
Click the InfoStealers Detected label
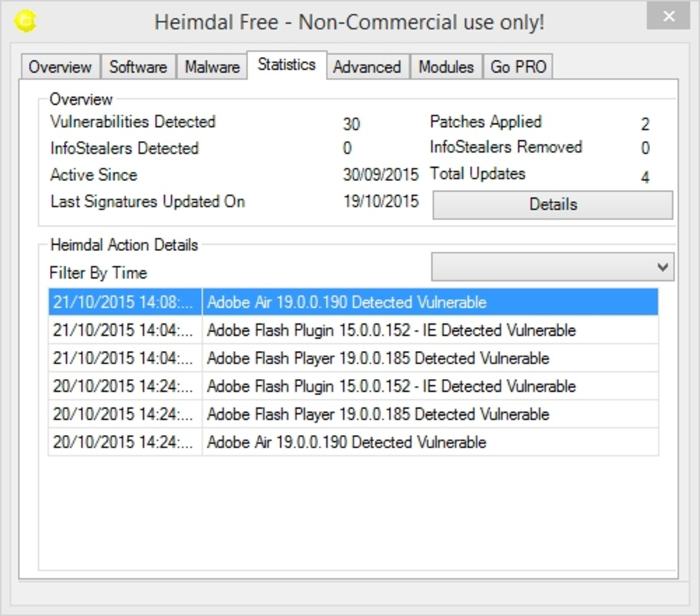pyautogui.click(x=125, y=148)
